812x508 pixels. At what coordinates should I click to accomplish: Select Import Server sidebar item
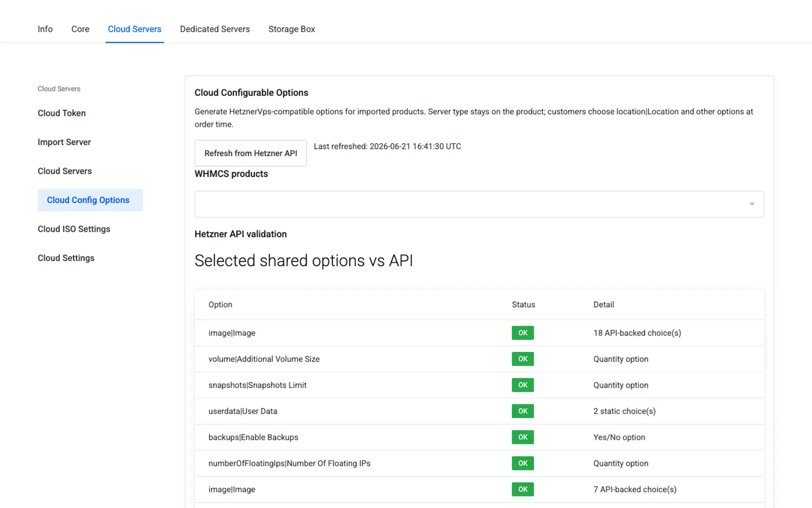pyautogui.click(x=64, y=142)
